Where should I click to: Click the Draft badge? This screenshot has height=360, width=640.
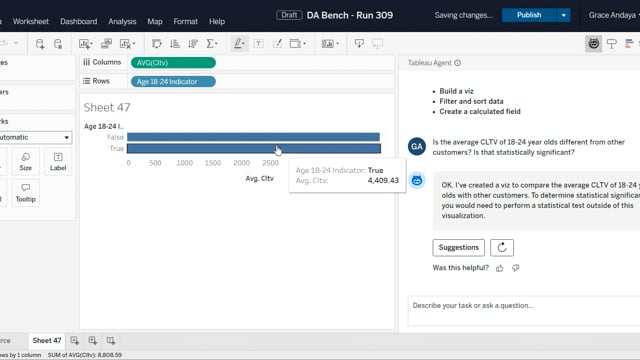click(x=289, y=15)
